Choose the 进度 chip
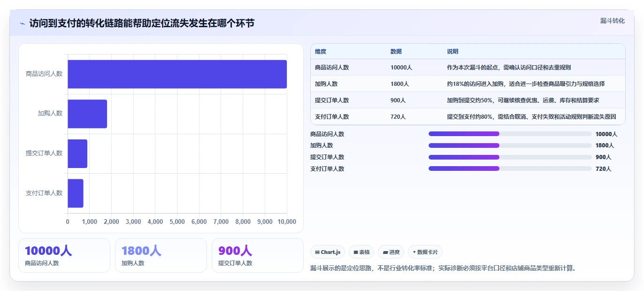Screen dimensions: 644x291 click(x=391, y=252)
